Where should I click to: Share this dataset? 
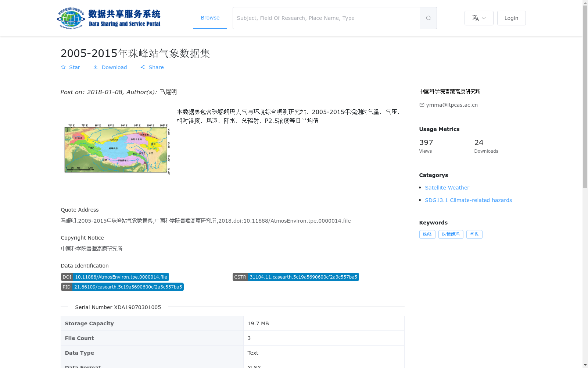[152, 67]
